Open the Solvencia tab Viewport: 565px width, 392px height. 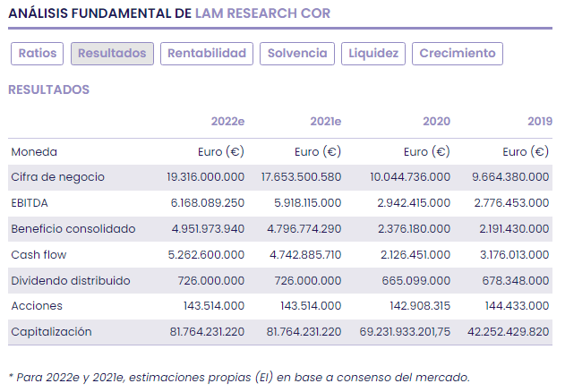tap(297, 54)
